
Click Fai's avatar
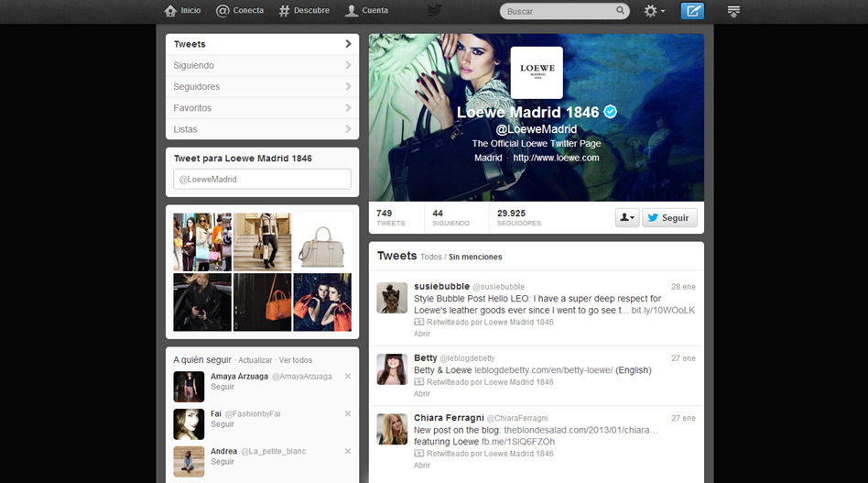pos(189,424)
